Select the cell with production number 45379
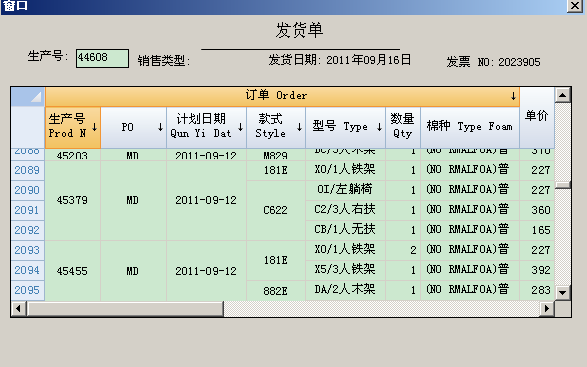The image size is (587, 367). [72, 200]
